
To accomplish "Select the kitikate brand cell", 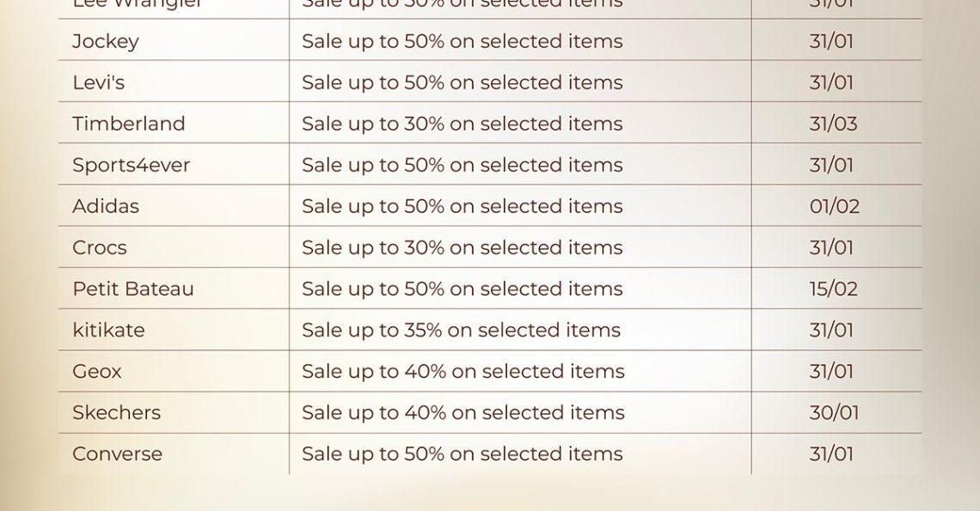I will [109, 330].
